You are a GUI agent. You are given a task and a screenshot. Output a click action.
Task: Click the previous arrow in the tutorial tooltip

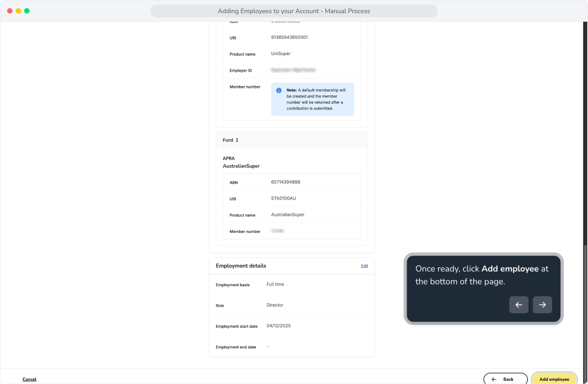coord(519,305)
